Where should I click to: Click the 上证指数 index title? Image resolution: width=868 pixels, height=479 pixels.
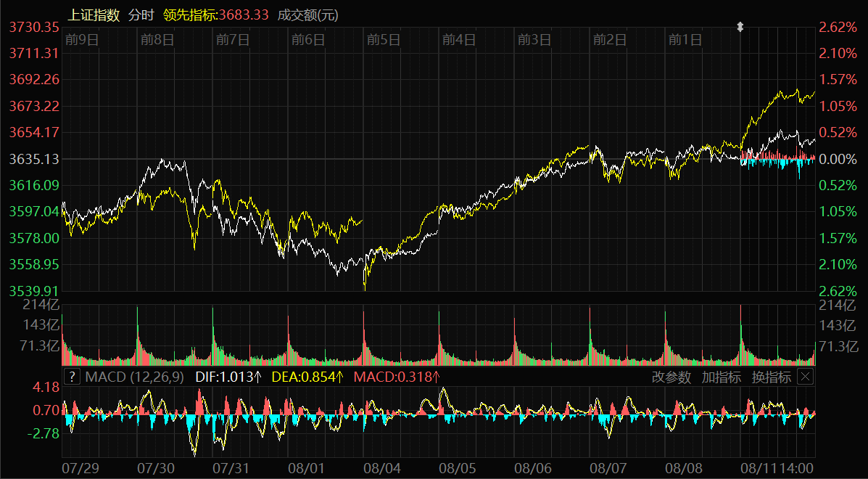pyautogui.click(x=94, y=15)
